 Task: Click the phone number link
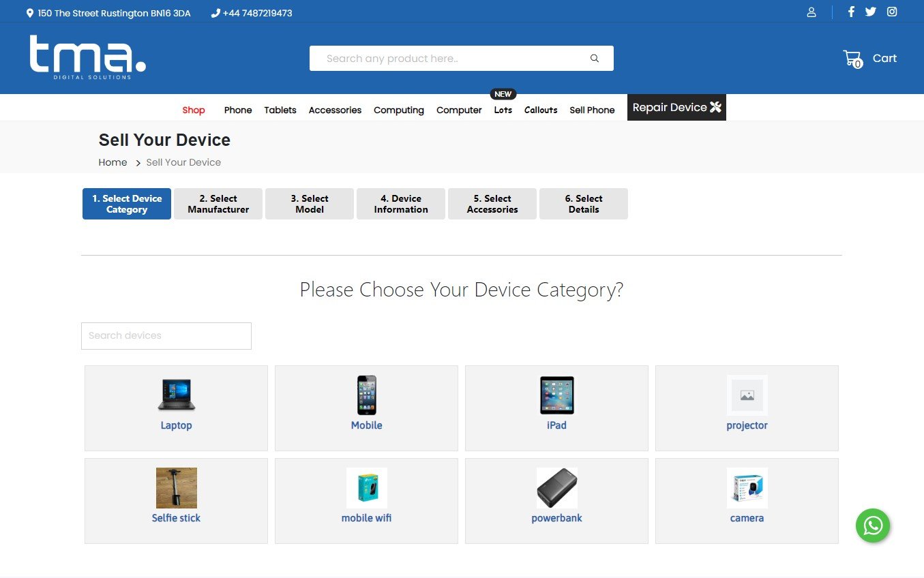coord(256,13)
